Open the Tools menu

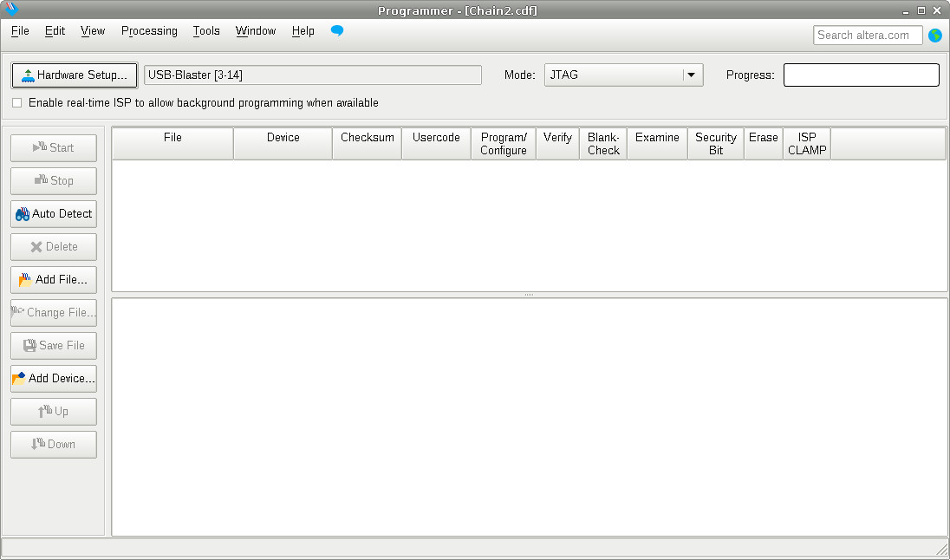(206, 31)
